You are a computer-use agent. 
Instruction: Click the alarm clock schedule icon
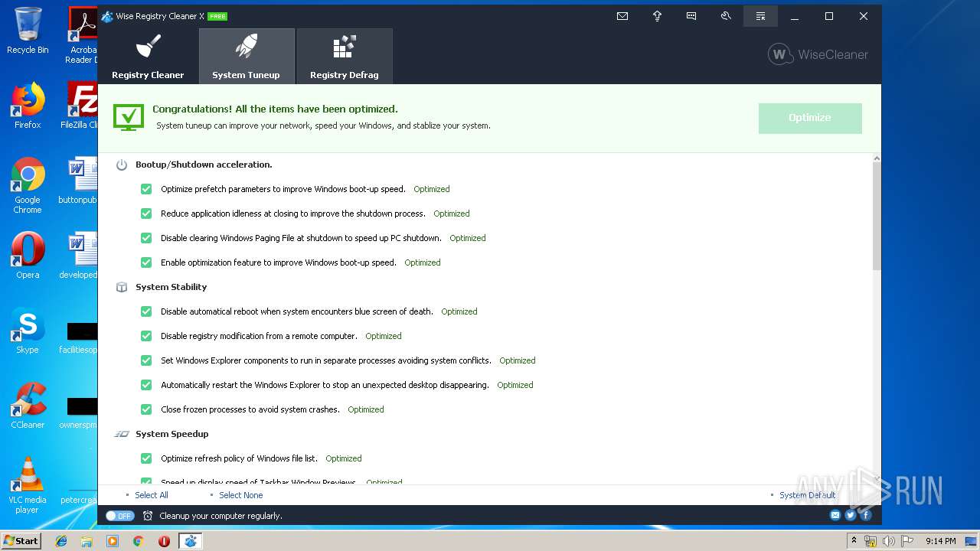[x=148, y=516]
